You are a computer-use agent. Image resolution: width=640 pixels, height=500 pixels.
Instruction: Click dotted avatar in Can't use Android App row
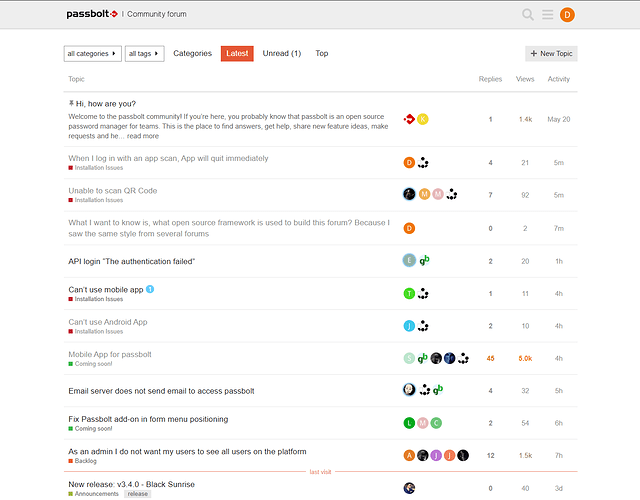tap(423, 326)
